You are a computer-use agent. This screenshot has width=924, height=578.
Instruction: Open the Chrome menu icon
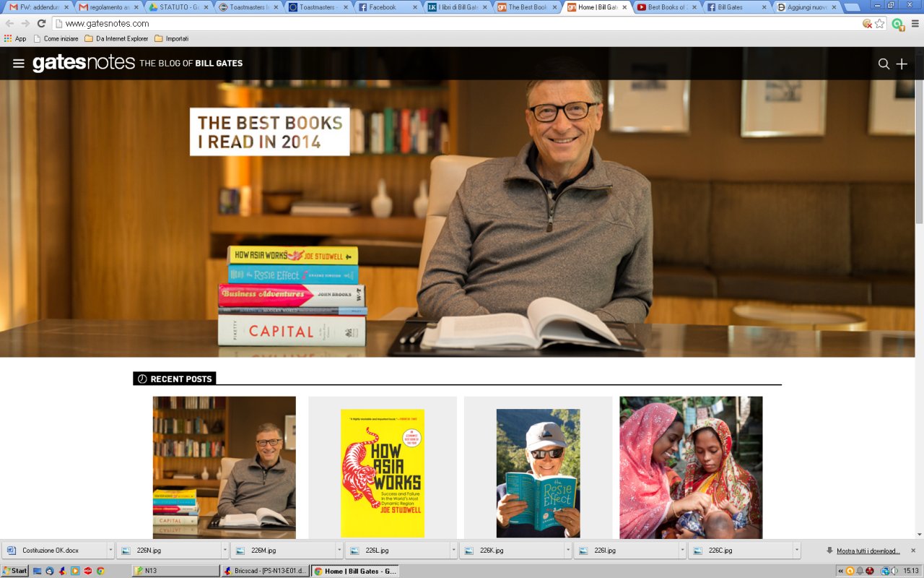coord(915,23)
